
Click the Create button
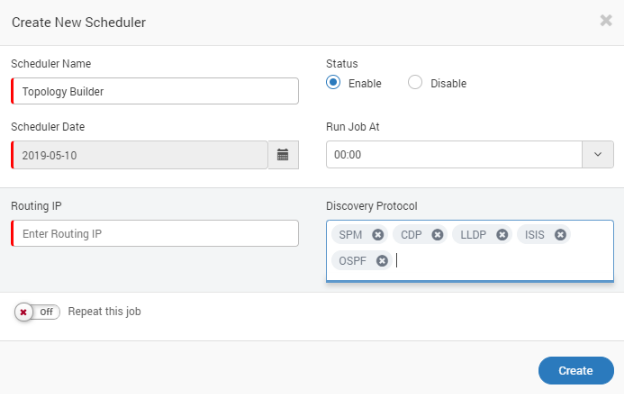tap(575, 370)
